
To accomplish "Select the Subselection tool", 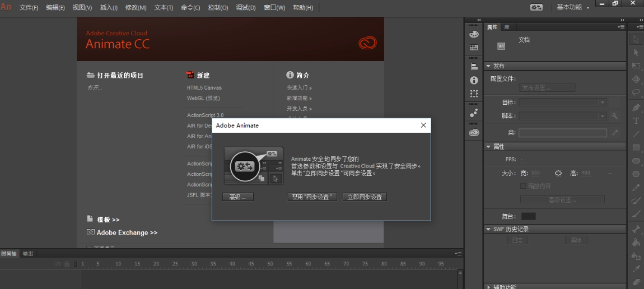I will (x=636, y=52).
